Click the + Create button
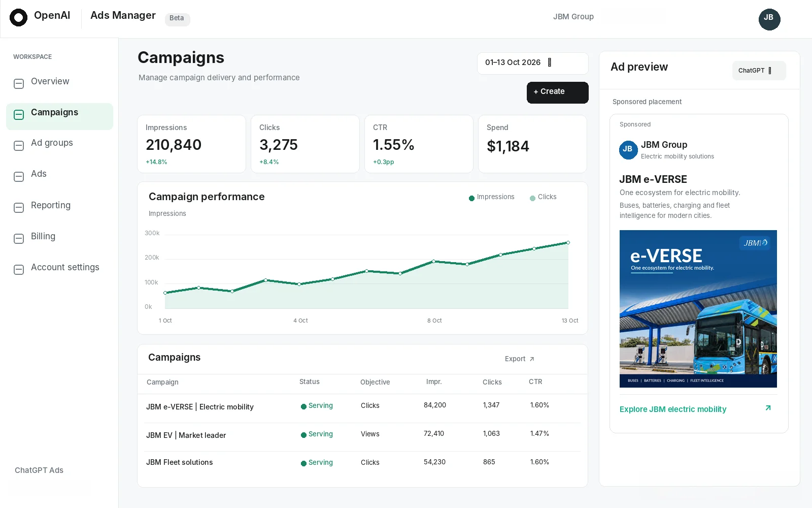The image size is (812, 508). click(557, 92)
